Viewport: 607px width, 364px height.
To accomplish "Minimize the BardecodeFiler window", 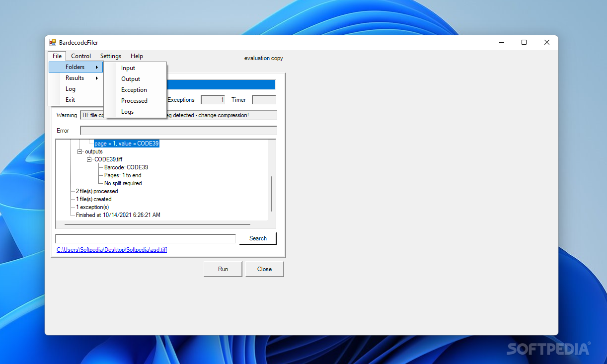I will (501, 43).
